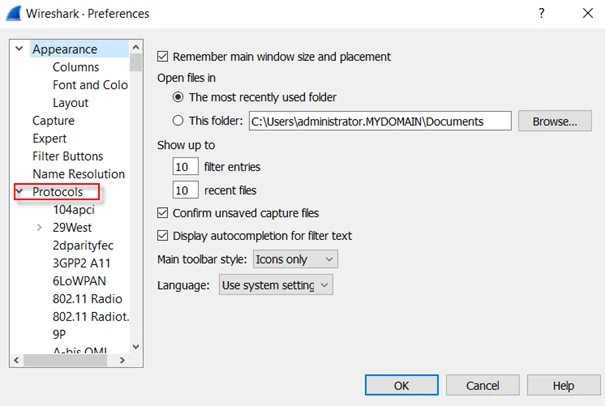Toggle Remember main window size and placement

click(165, 57)
